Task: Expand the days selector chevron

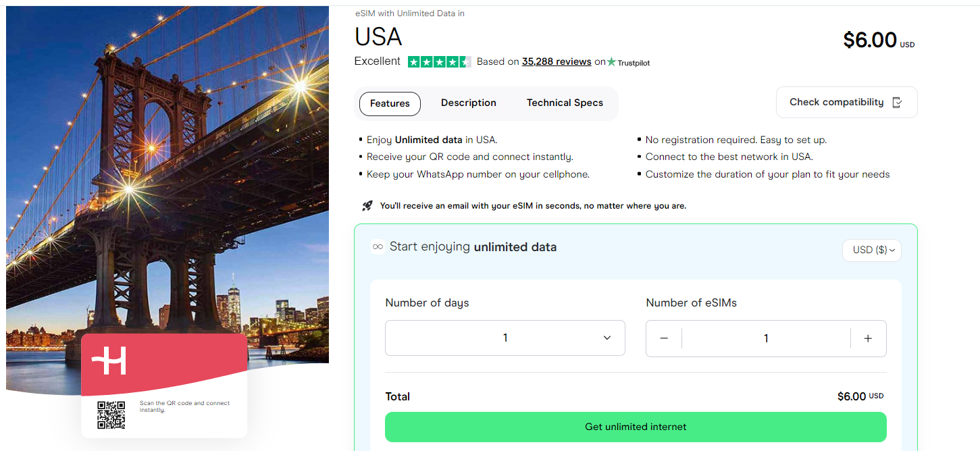Action: (607, 338)
